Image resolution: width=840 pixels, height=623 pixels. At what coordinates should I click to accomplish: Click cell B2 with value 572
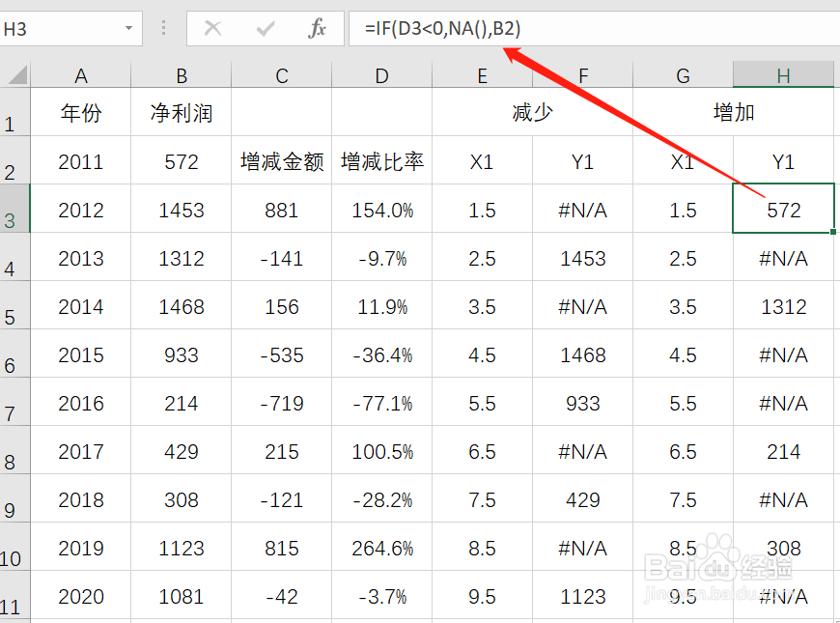[x=182, y=161]
